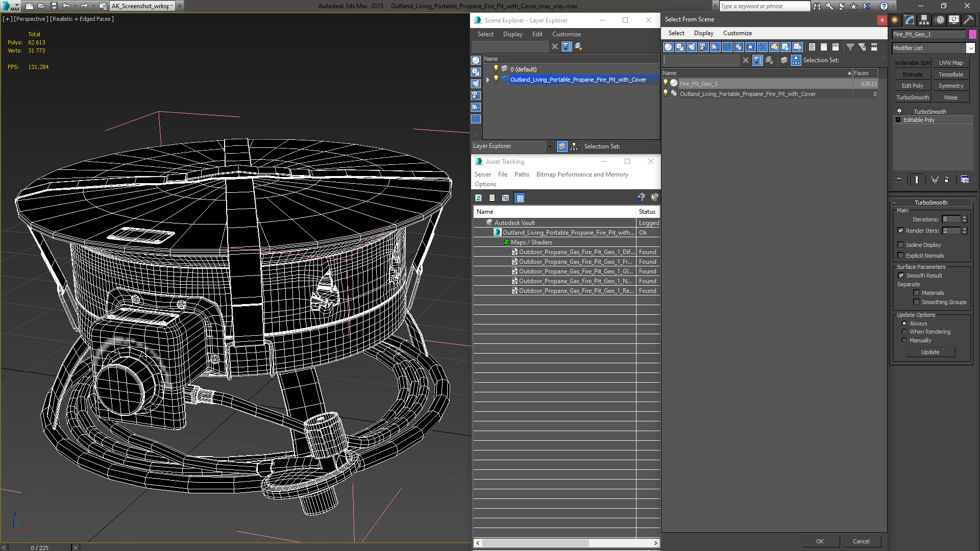Select Always update option
This screenshot has height=551, width=980.
(x=904, y=323)
